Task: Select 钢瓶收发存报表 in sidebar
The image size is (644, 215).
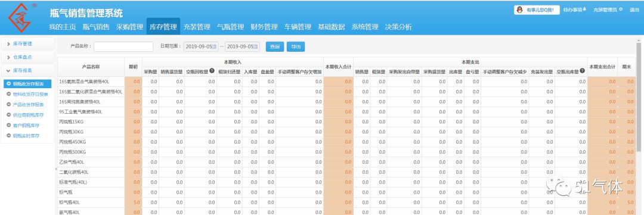Action: pos(27,84)
